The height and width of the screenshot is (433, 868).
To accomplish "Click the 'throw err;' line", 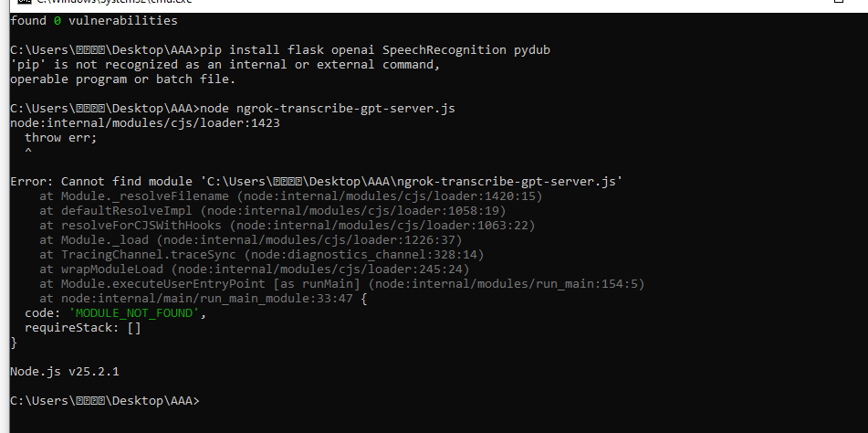I will [60, 137].
